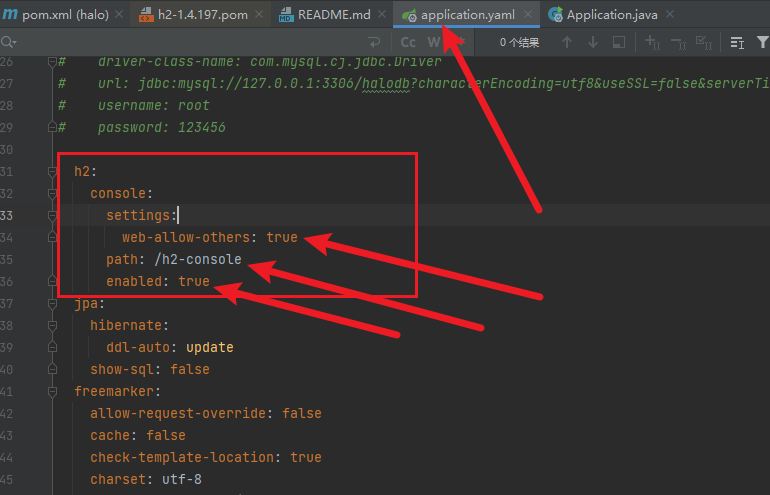Collapse the freemarker section fold marker
The height and width of the screenshot is (495, 770).
coord(53,392)
